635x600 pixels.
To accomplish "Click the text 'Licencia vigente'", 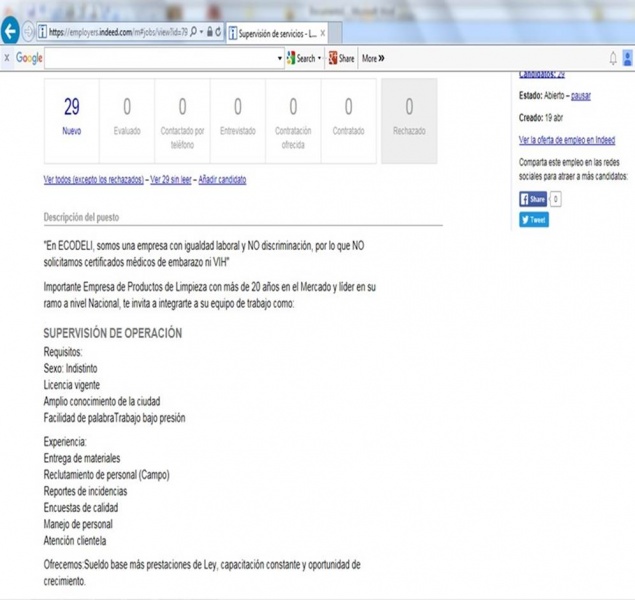I will 72,385.
